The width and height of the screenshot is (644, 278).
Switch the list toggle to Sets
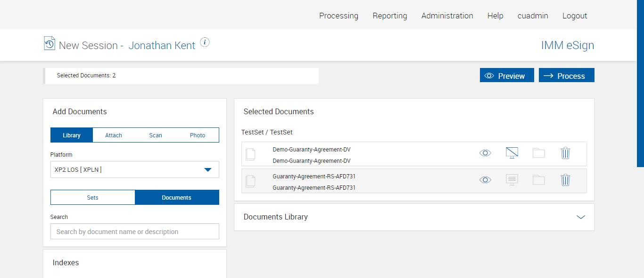pos(93,197)
